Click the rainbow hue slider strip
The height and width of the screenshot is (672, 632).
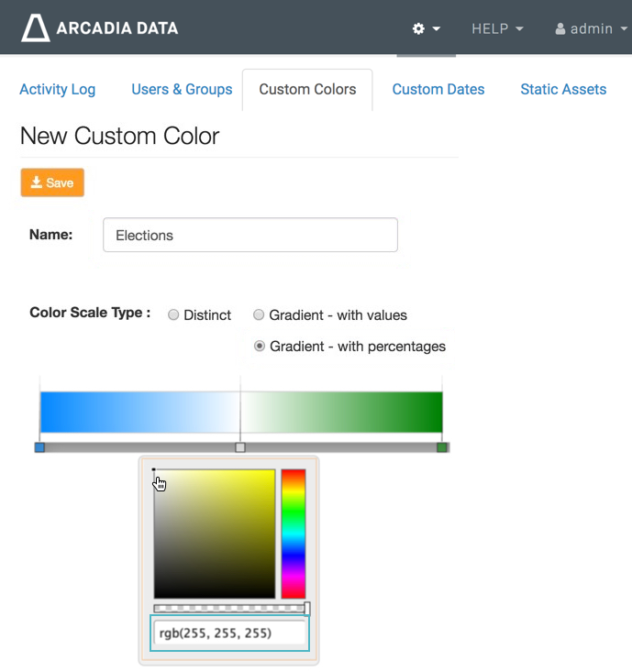coord(293,534)
